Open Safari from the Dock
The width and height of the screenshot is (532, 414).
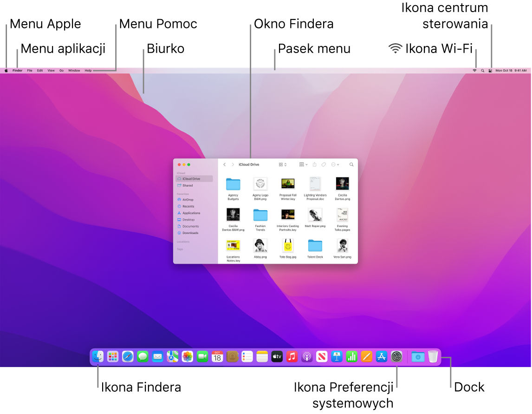pyautogui.click(x=128, y=356)
